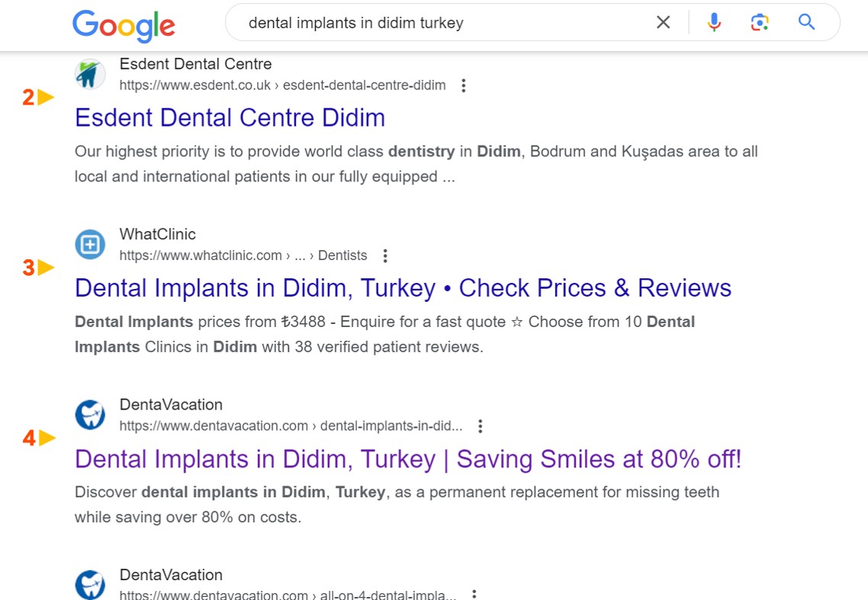Screen dimensions: 868x600
Task: Clear the search query with the X icon
Action: click(663, 22)
